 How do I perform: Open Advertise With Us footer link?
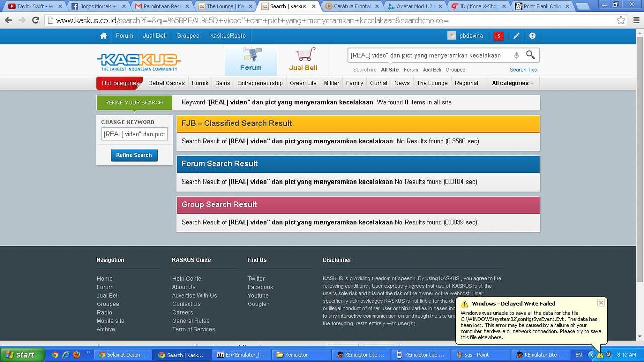(x=195, y=296)
